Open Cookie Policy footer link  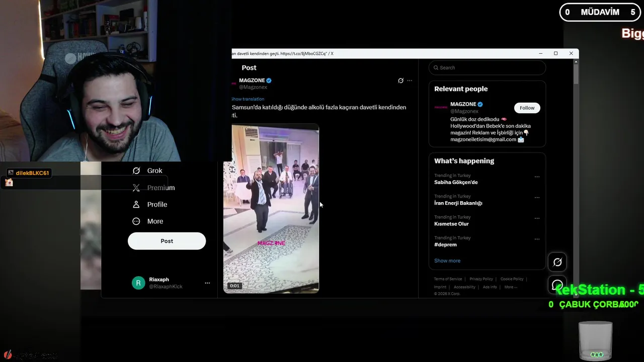pyautogui.click(x=512, y=279)
